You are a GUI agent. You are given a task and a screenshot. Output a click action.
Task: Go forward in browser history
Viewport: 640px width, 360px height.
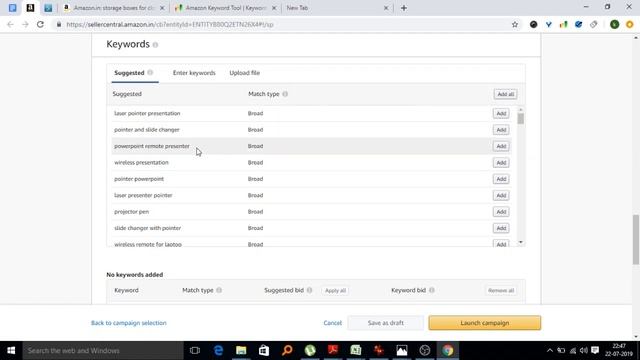pos(25,24)
